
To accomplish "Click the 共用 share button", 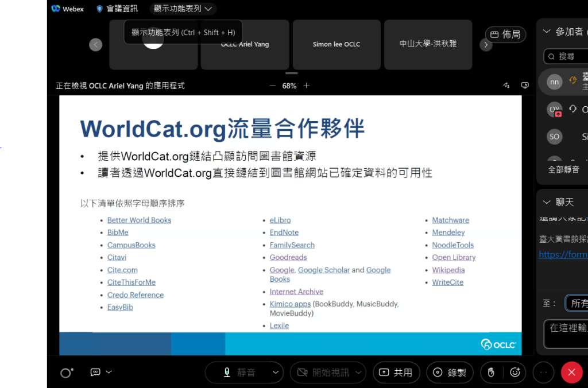I will 396,373.
